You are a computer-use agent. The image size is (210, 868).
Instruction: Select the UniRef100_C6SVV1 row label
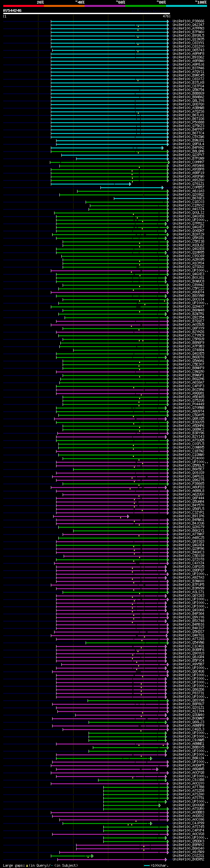coord(188,43)
